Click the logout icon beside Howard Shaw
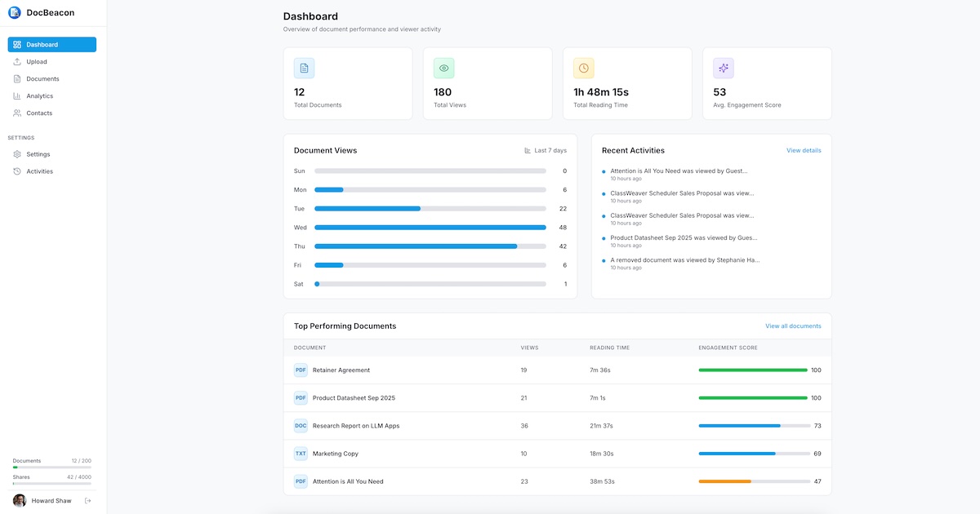Image resolution: width=980 pixels, height=514 pixels. (88, 501)
